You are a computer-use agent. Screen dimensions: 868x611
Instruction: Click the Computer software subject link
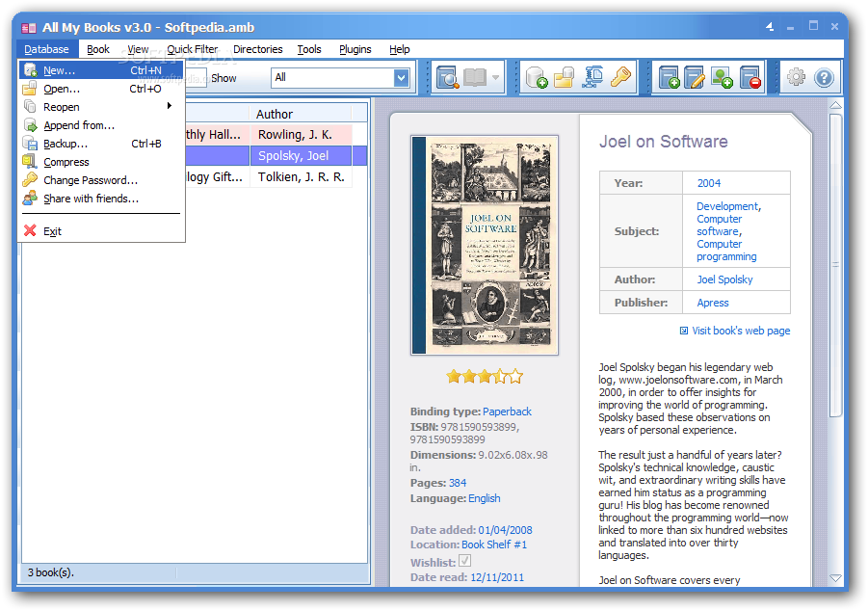pos(719,225)
